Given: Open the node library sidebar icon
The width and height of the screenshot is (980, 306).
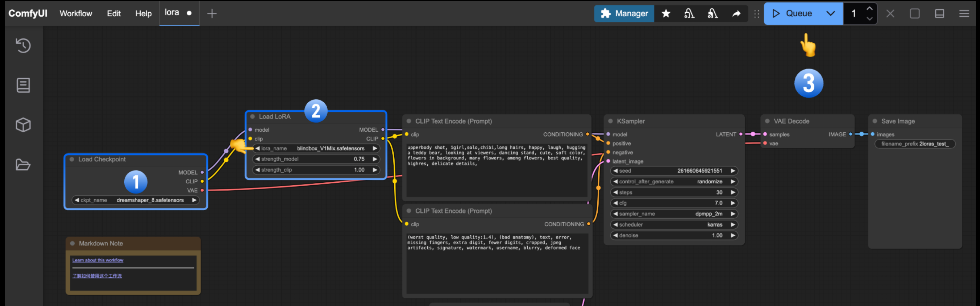Looking at the screenshot, I should tap(23, 85).
